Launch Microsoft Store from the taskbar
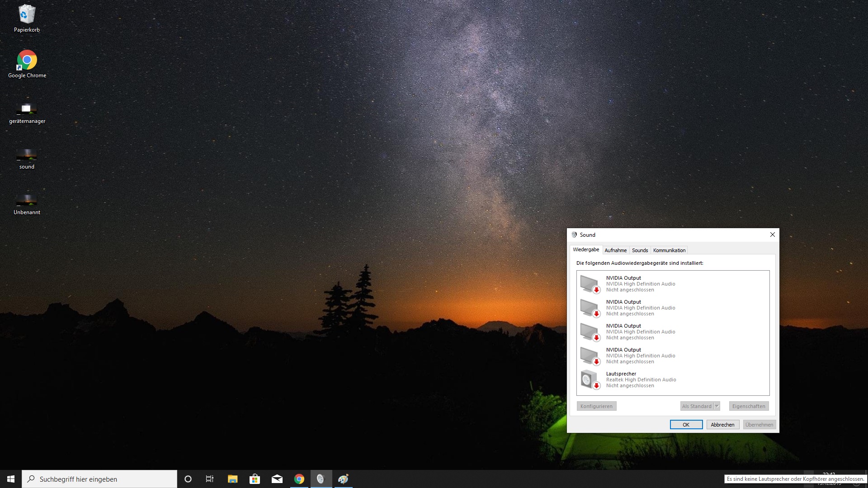 pyautogui.click(x=255, y=479)
